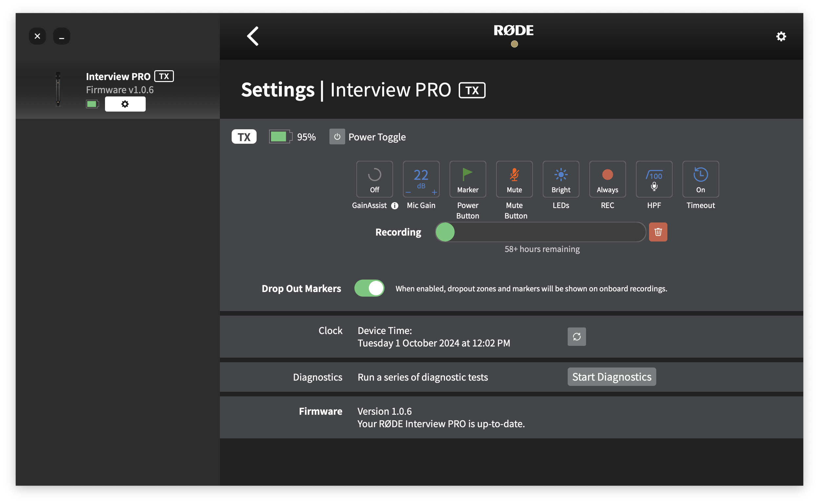
Task: Toggle the Timeout On clock tile
Action: [x=700, y=179]
